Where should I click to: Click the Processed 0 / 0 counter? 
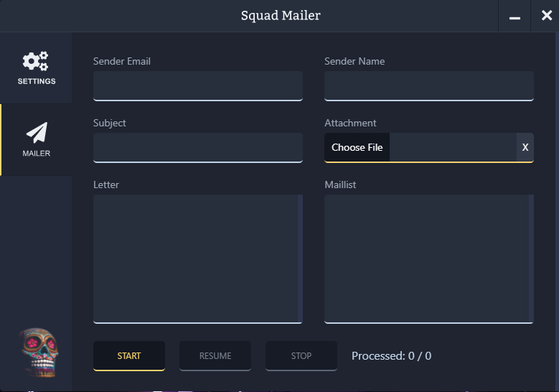(x=391, y=356)
